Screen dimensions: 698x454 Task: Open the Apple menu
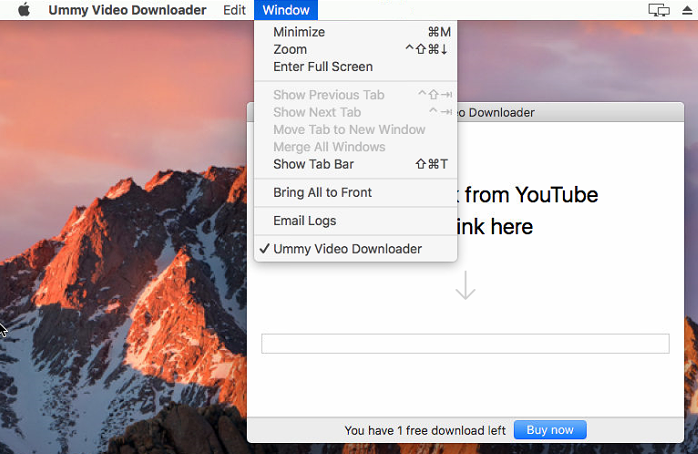(24, 10)
